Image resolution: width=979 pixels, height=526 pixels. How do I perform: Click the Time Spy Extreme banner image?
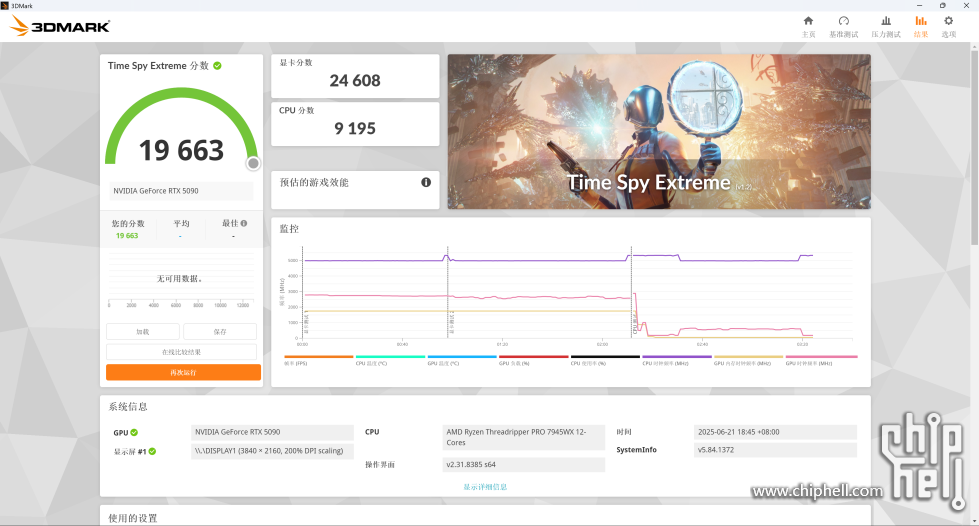658,130
